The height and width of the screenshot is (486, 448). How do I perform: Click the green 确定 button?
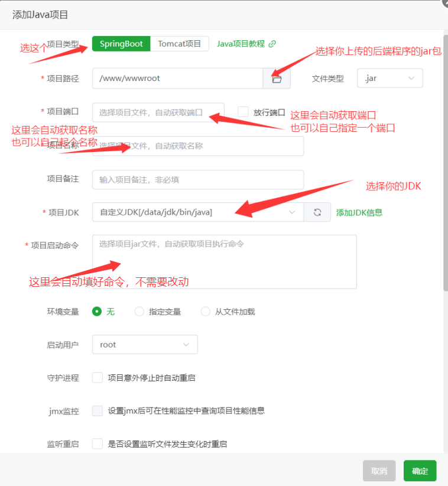(420, 471)
